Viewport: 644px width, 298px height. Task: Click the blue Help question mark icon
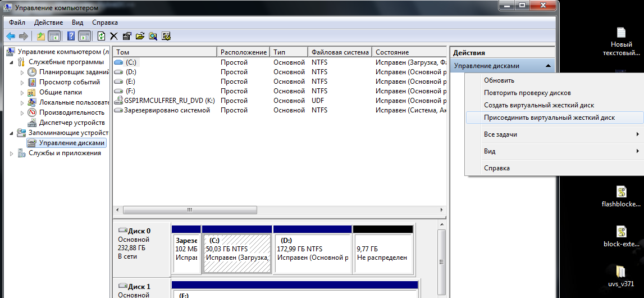pos(71,36)
